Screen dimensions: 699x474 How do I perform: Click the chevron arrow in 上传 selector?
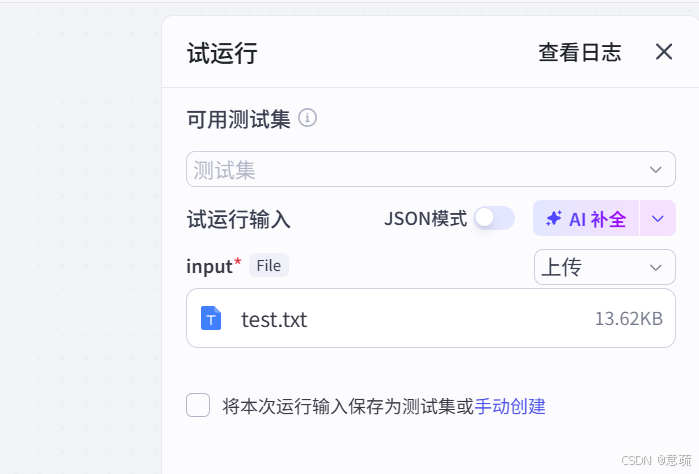pos(656,267)
